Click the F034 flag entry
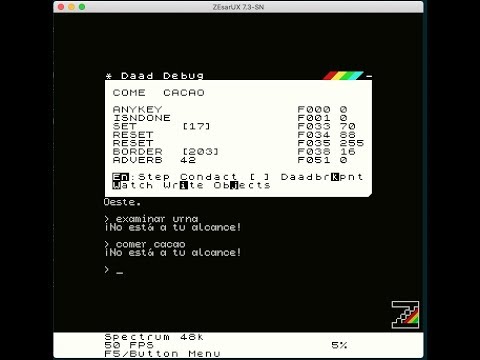Viewport: 480px width, 360px height. coord(326,135)
